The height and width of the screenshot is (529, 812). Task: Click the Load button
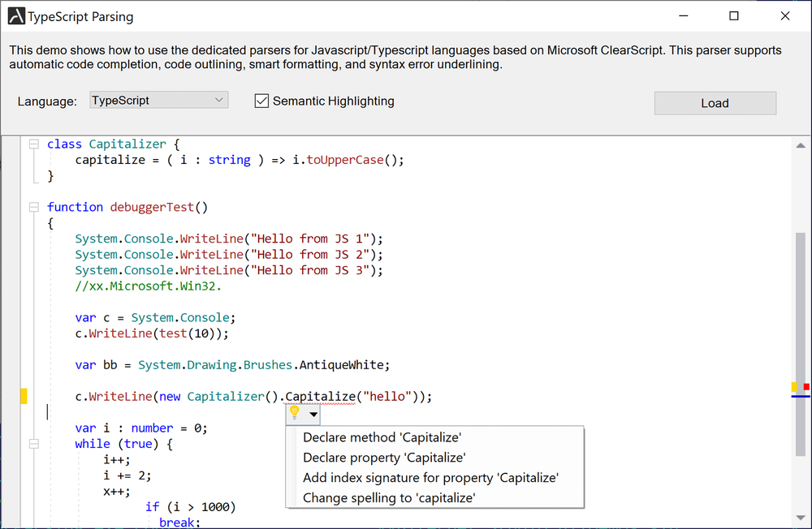pyautogui.click(x=715, y=102)
